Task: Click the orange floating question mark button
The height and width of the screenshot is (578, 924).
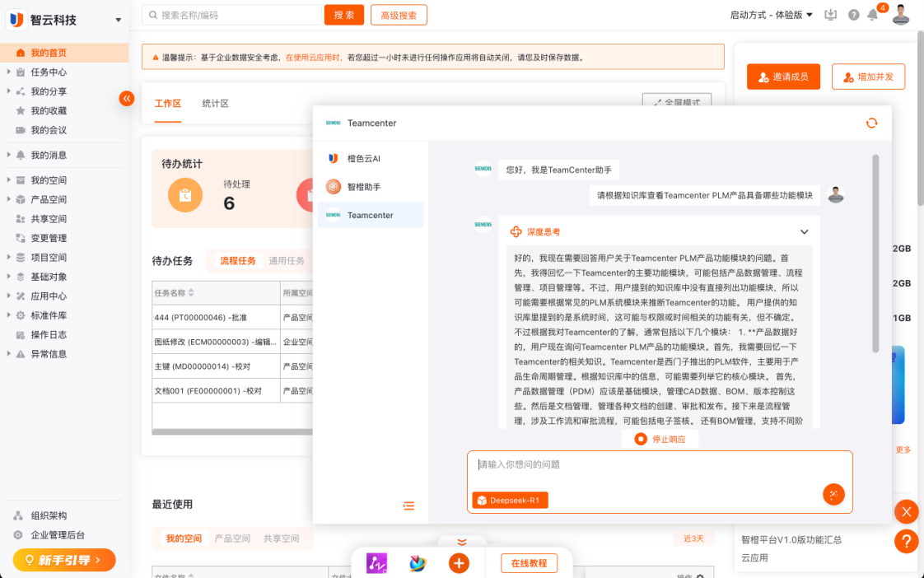Action: (x=907, y=541)
